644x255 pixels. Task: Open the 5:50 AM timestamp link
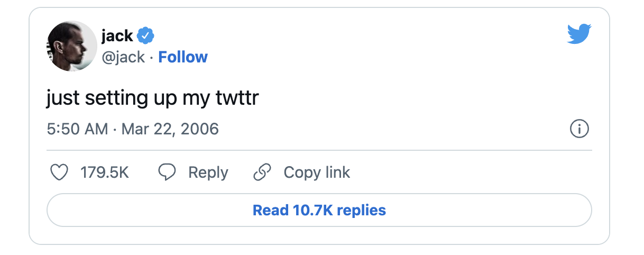pyautogui.click(x=77, y=129)
